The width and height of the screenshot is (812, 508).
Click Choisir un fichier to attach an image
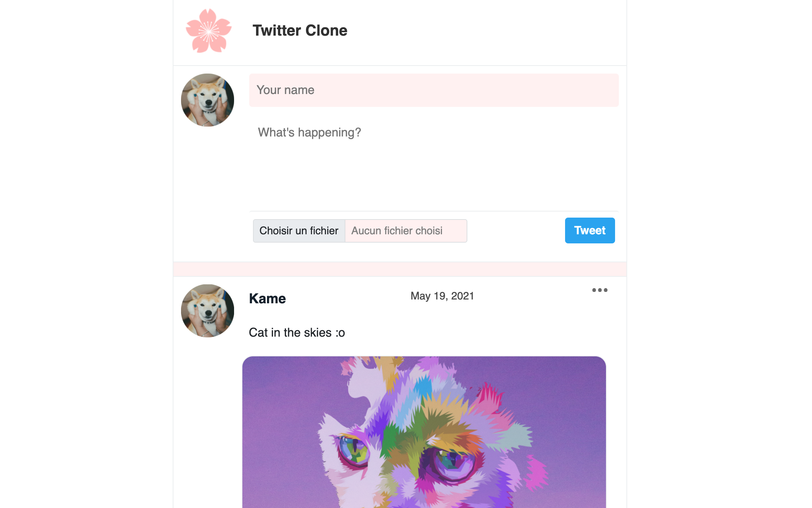[x=299, y=230]
